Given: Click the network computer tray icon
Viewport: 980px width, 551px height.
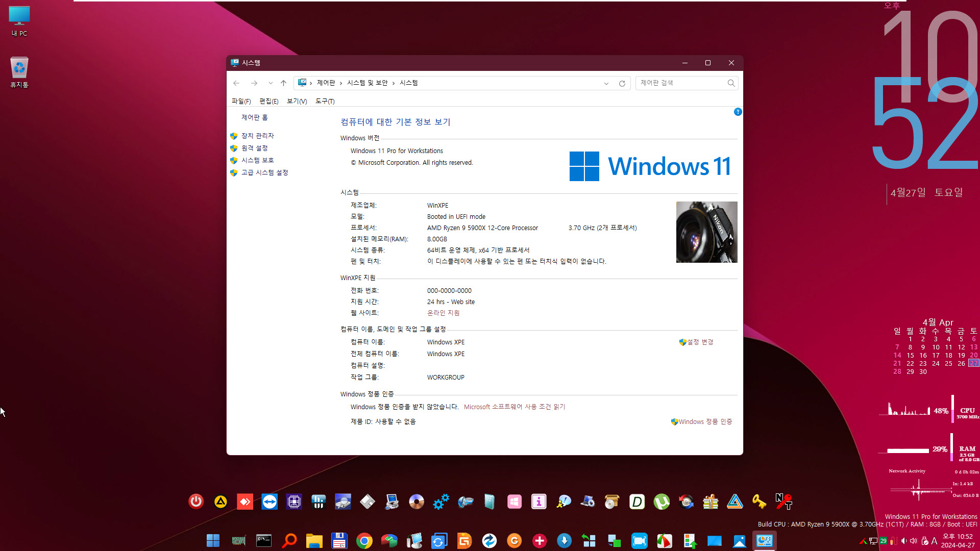Looking at the screenshot, I should (x=873, y=541).
